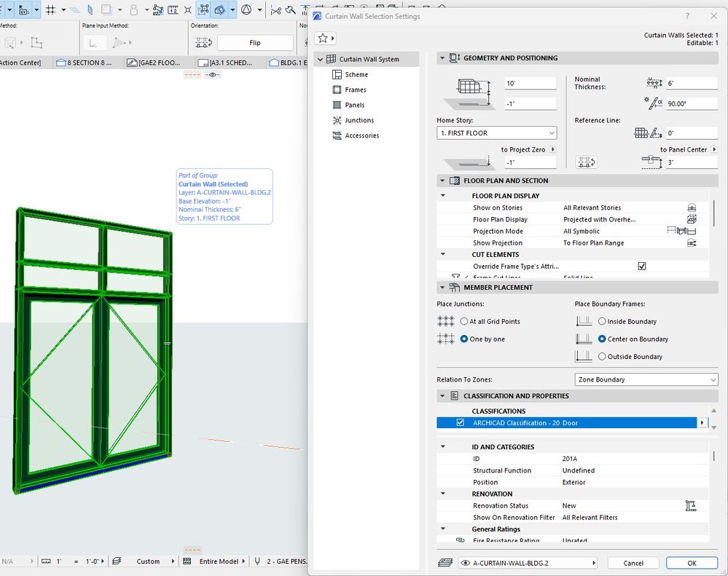Select Outside Boundary radio button
Viewport: 728px width, 576px height.
(x=602, y=357)
